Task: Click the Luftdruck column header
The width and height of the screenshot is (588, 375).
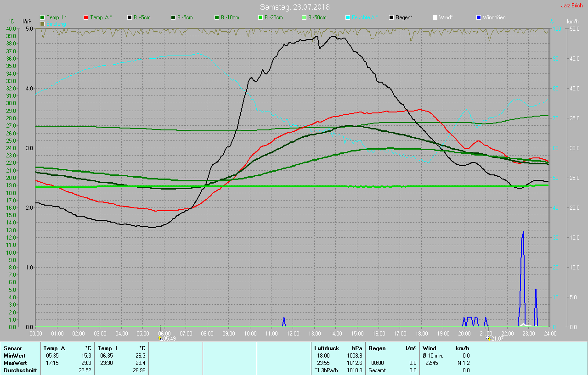Action: [x=326, y=348]
